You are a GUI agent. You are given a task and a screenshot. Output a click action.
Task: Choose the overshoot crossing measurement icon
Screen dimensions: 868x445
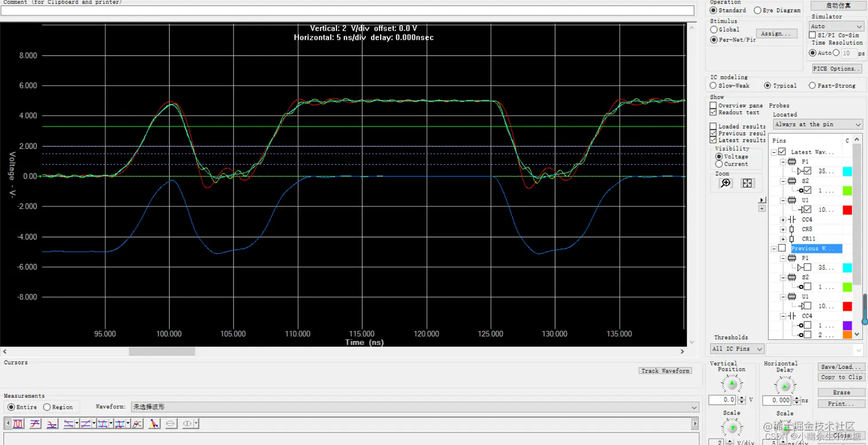pyautogui.click(x=103, y=424)
